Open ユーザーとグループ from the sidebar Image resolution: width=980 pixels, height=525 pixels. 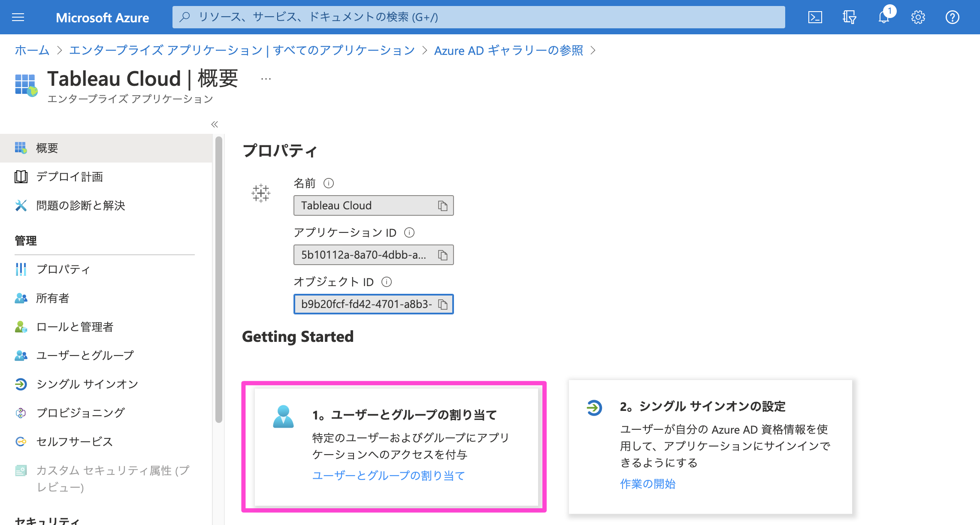[85, 355]
